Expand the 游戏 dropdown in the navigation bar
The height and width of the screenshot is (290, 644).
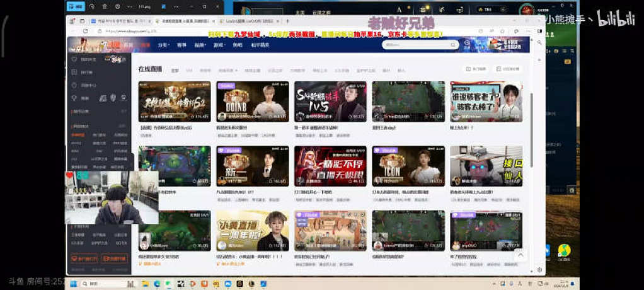pyautogui.click(x=219, y=45)
